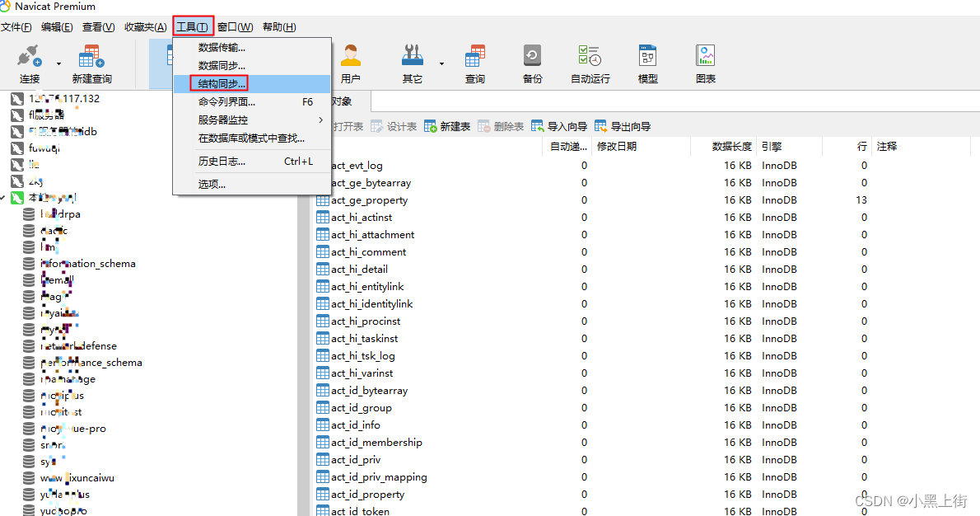Expand the 服务器监控 submenu
This screenshot has height=516, width=980.
click(252, 120)
